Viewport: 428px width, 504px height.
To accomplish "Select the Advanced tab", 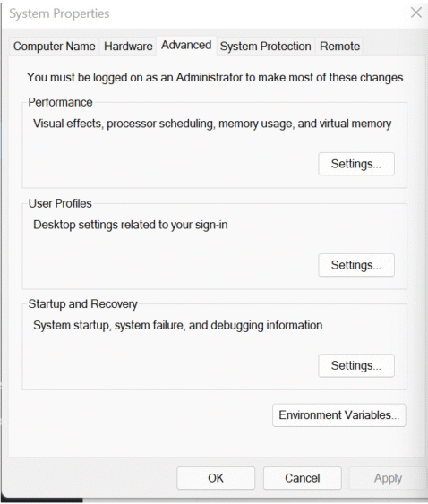I will (186, 45).
